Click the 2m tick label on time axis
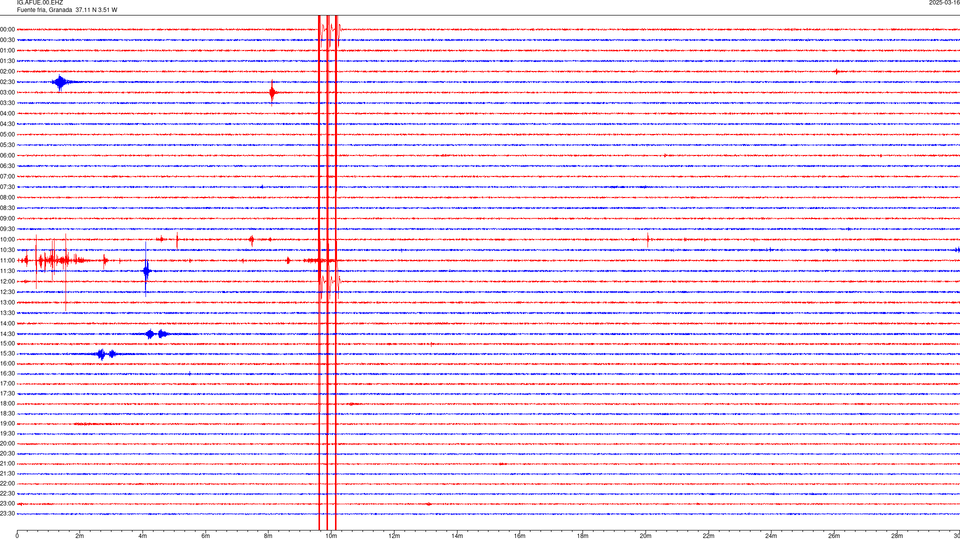This screenshot has width=960, height=540. (80, 536)
